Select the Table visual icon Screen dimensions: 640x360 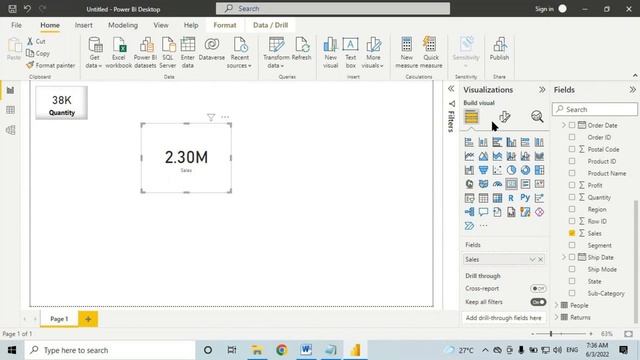(x=483, y=198)
